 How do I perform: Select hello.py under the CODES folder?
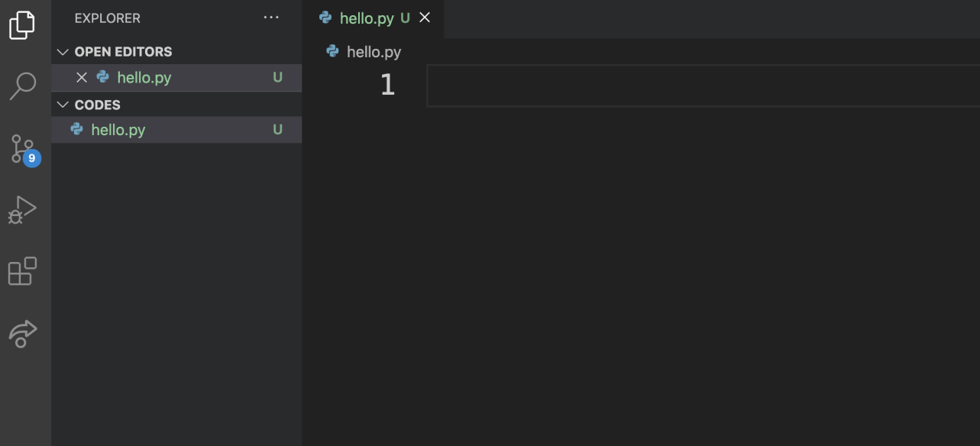pyautogui.click(x=176, y=130)
